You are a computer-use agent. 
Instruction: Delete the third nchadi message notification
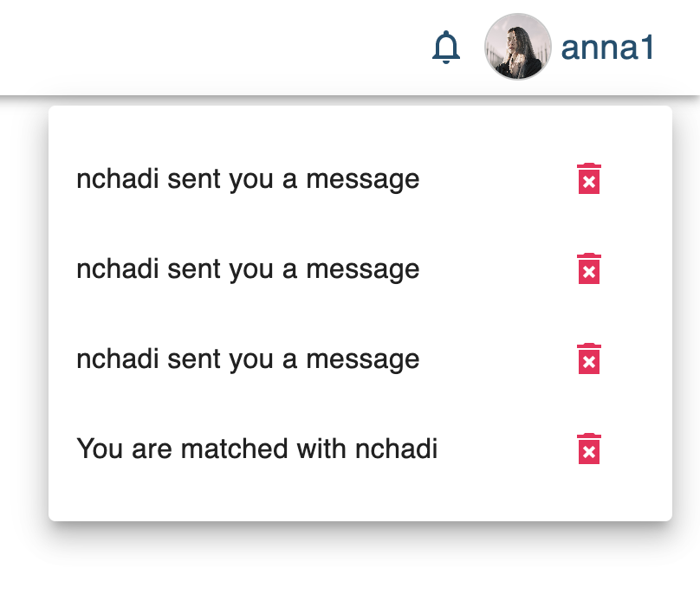[588, 359]
